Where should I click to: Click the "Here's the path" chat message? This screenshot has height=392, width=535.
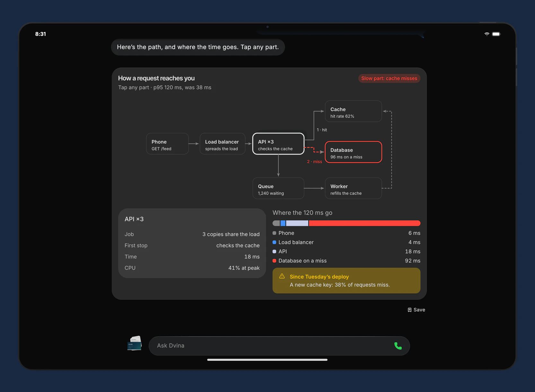tap(198, 47)
